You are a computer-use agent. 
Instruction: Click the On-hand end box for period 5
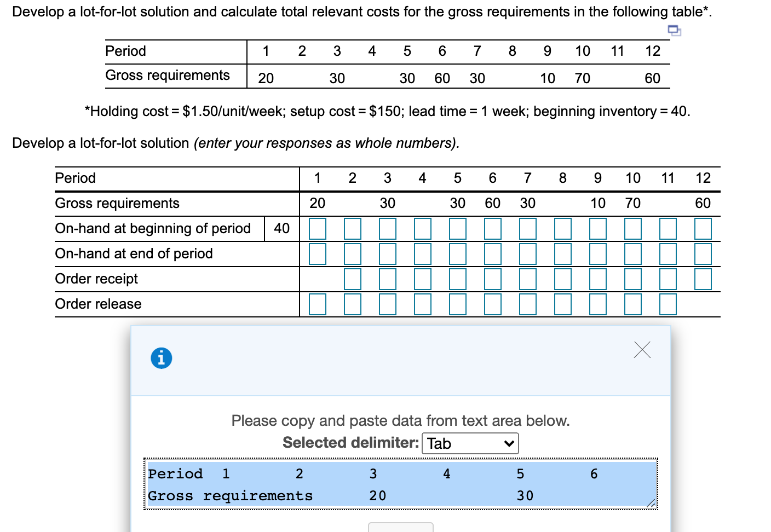(458, 253)
